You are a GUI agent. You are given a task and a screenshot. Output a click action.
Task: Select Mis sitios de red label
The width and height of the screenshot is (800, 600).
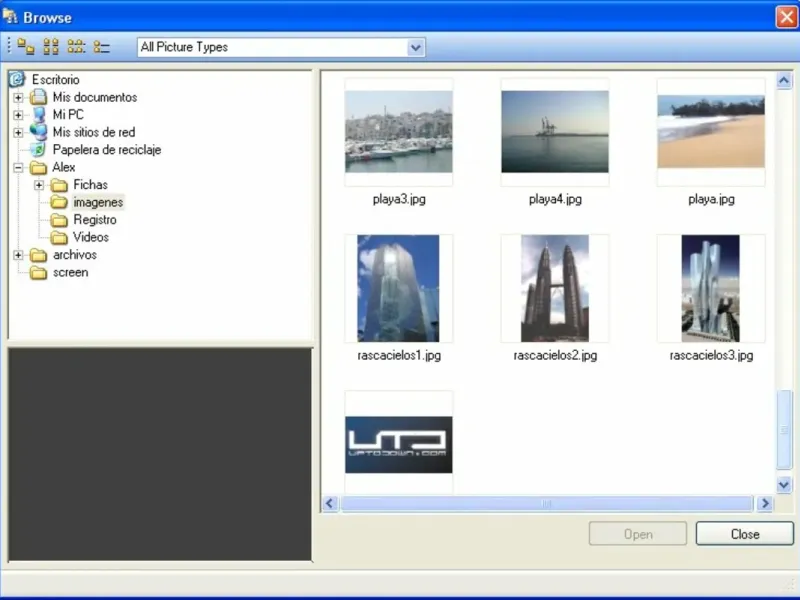click(94, 132)
